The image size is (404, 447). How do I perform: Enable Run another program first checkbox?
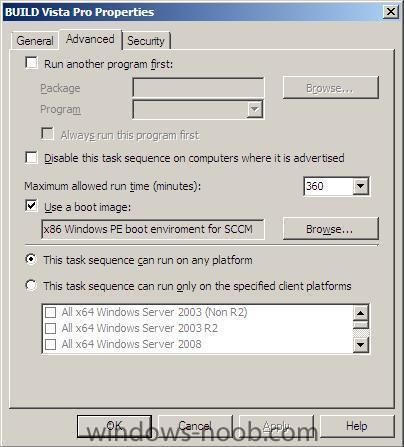[31, 62]
